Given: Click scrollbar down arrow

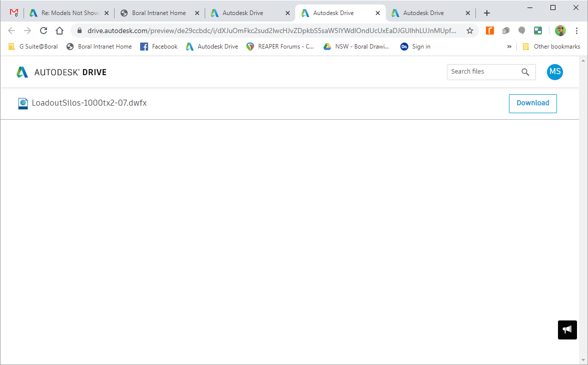Looking at the screenshot, I should point(583,360).
